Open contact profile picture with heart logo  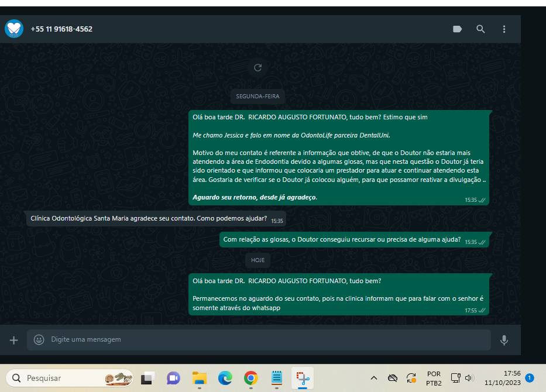click(x=14, y=29)
